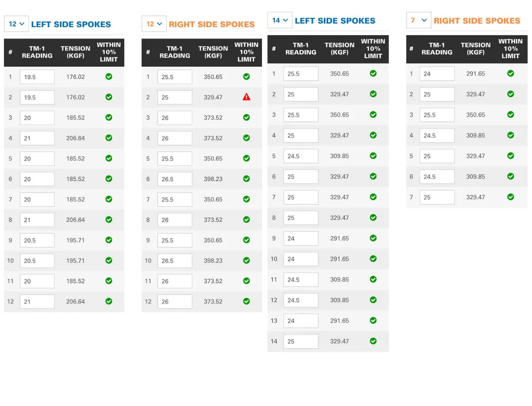Click the green check for spoke 11 in 14-spoke left table

point(373,279)
